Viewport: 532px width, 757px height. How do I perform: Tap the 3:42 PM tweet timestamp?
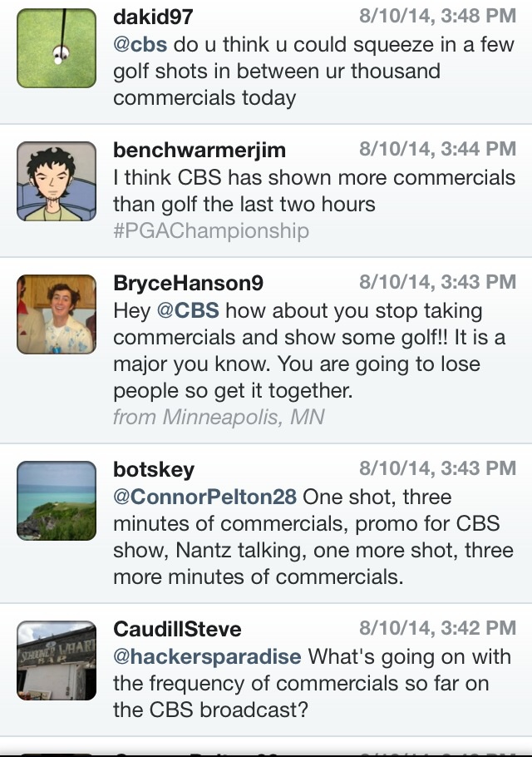[437, 627]
